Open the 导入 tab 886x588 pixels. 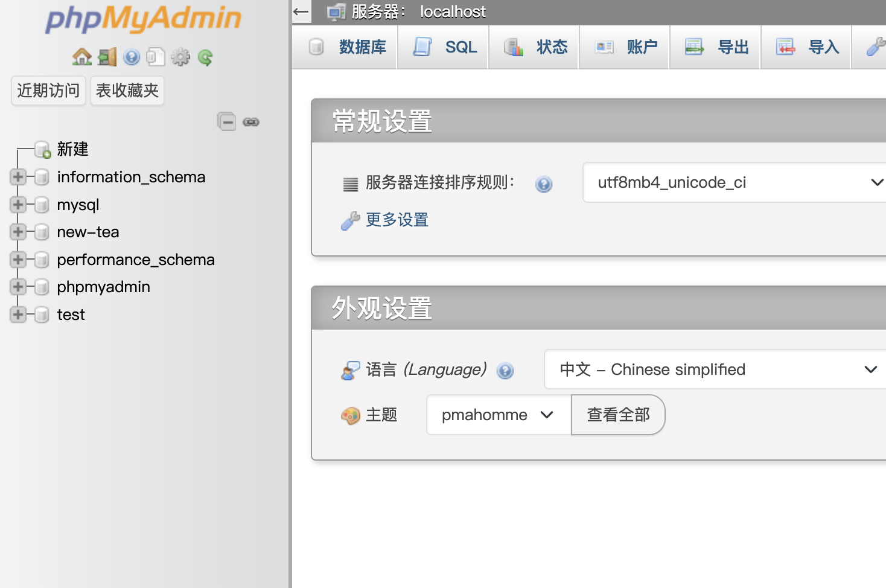click(x=806, y=47)
